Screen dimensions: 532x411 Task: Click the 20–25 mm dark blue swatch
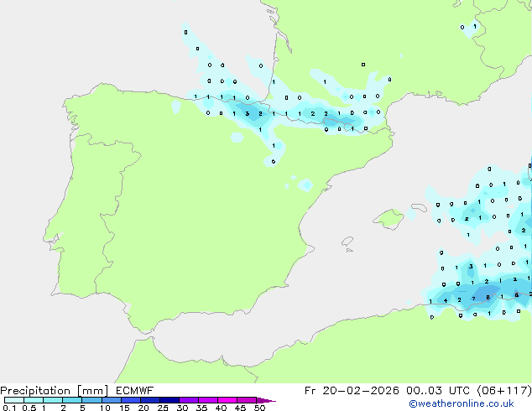(150, 400)
